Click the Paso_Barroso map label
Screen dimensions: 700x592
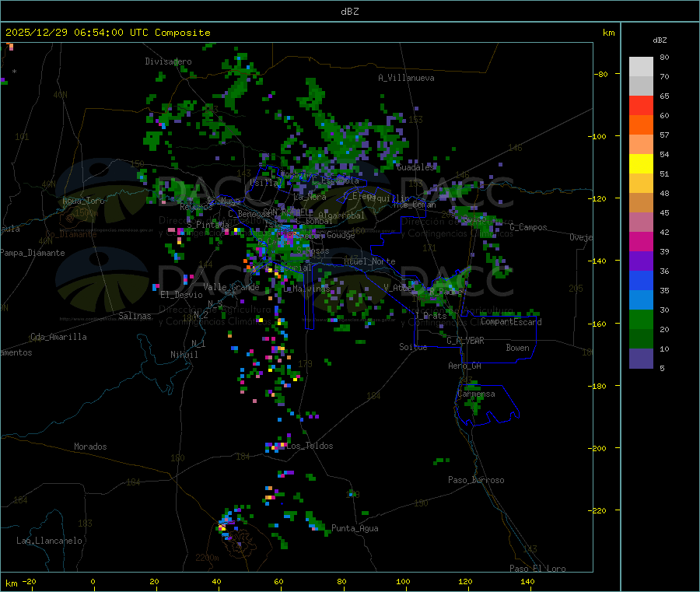tap(476, 481)
